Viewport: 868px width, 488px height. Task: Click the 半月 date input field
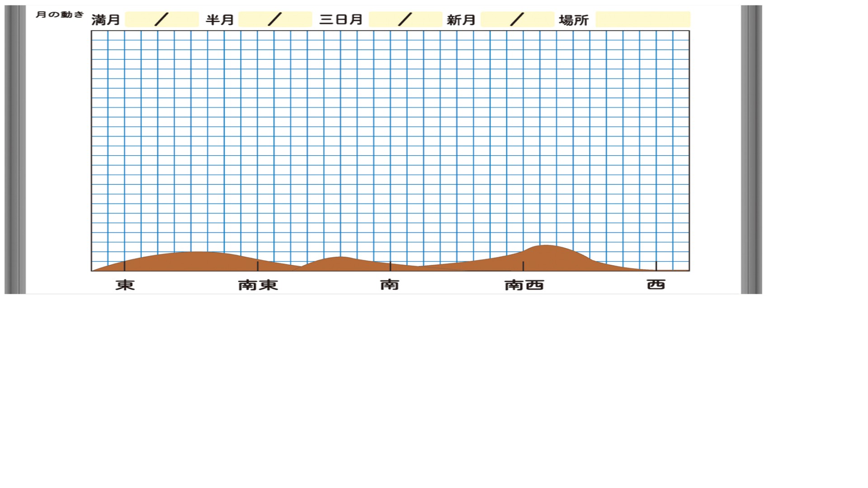click(x=275, y=19)
